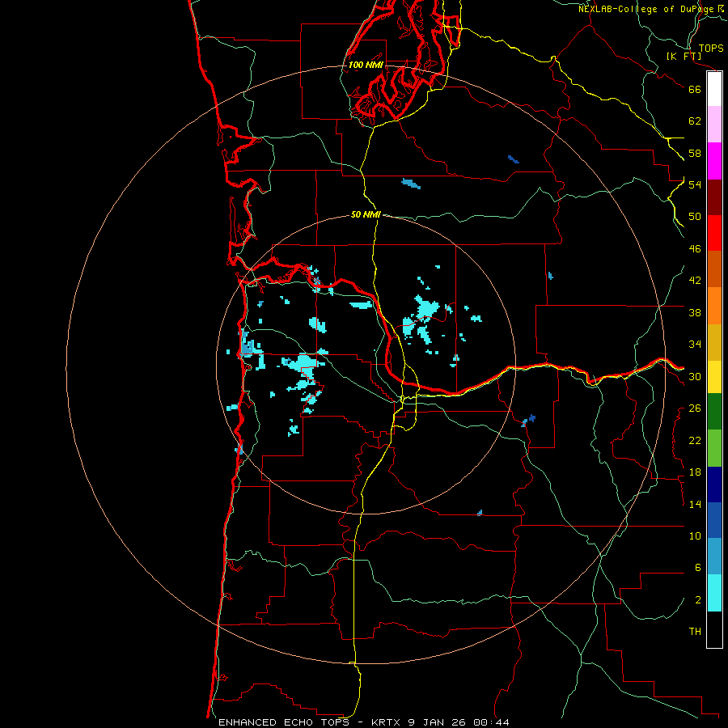Click the medium blue legend swatch
Screen dimensions: 728x728
click(714, 520)
